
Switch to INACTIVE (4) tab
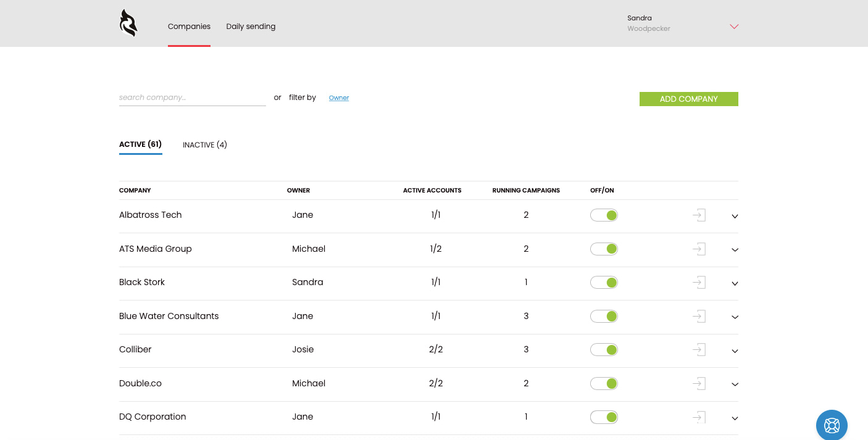coord(205,145)
